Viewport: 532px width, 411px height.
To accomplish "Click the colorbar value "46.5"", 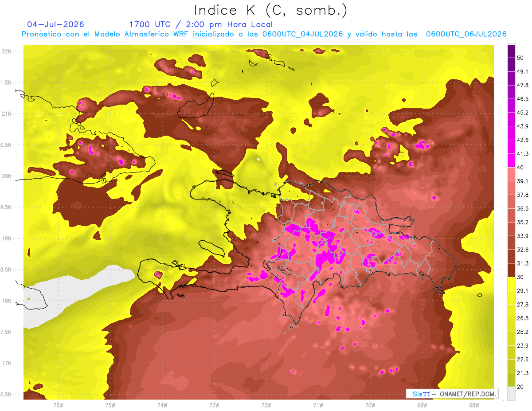I will [523, 99].
